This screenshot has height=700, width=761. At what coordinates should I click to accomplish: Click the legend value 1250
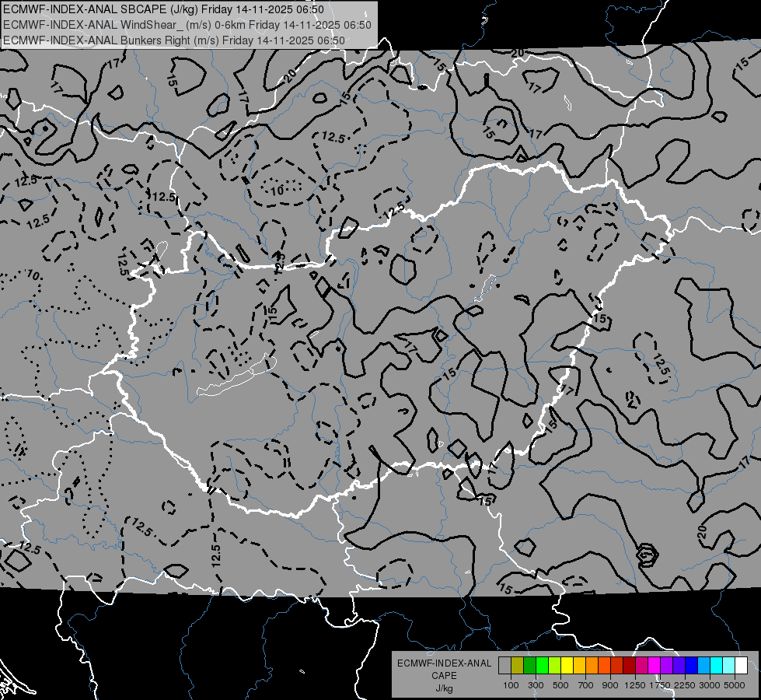[635, 685]
